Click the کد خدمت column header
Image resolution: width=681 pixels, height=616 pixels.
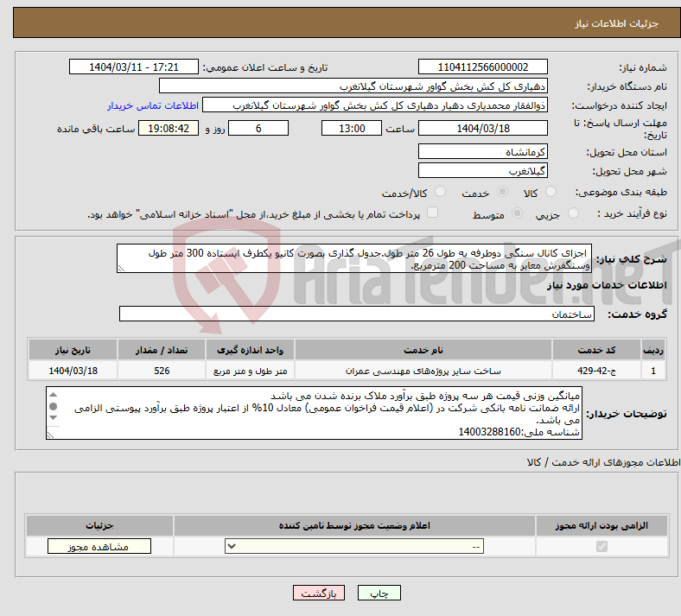[x=597, y=350]
